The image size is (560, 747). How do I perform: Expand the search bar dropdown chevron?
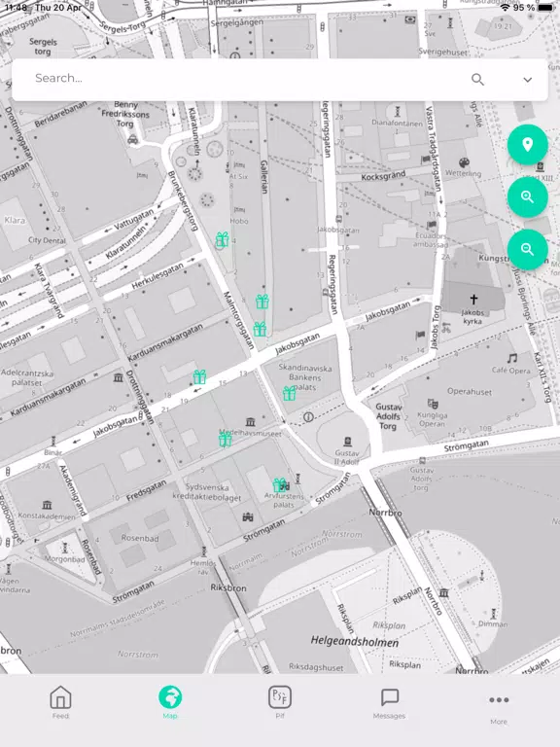click(x=527, y=80)
